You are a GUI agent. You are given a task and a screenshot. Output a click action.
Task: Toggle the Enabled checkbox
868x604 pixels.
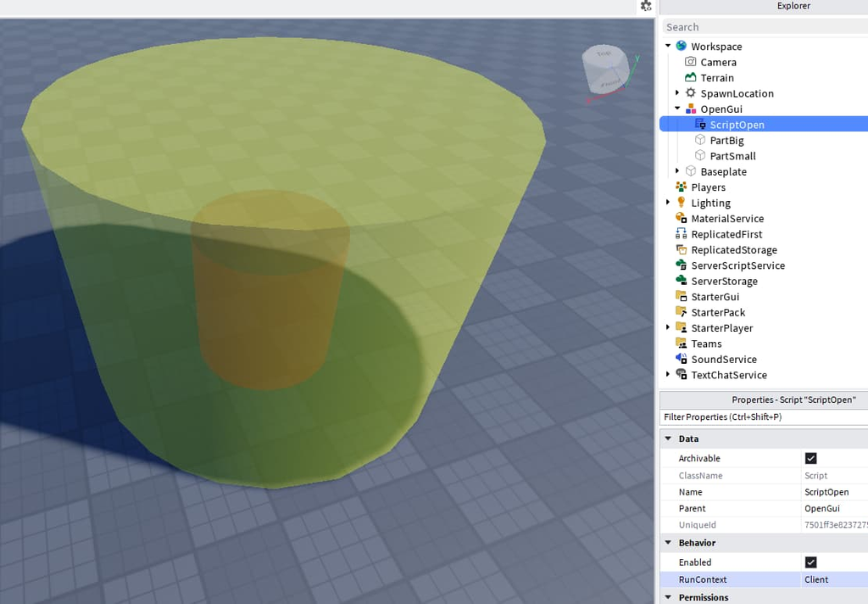tap(810, 562)
